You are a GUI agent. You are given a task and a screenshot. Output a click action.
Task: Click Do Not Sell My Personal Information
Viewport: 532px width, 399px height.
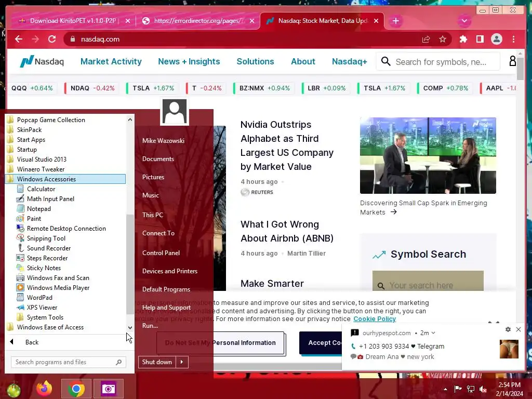click(220, 343)
